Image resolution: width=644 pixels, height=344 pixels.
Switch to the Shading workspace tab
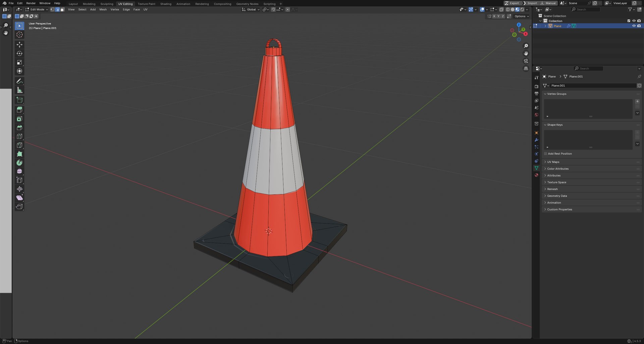(x=166, y=4)
